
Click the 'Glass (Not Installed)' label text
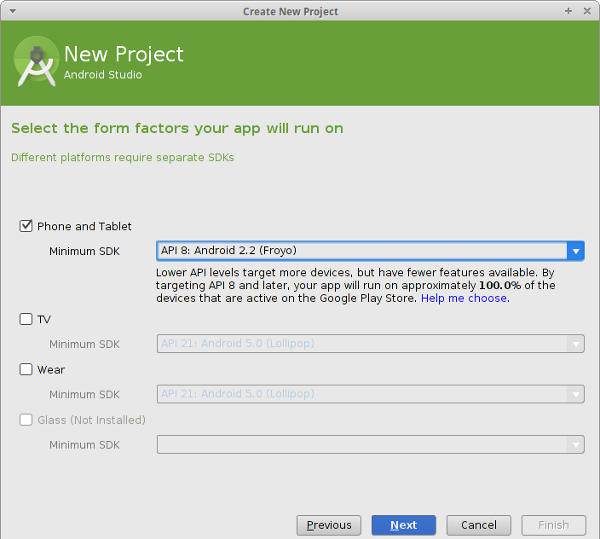pyautogui.click(x=91, y=420)
